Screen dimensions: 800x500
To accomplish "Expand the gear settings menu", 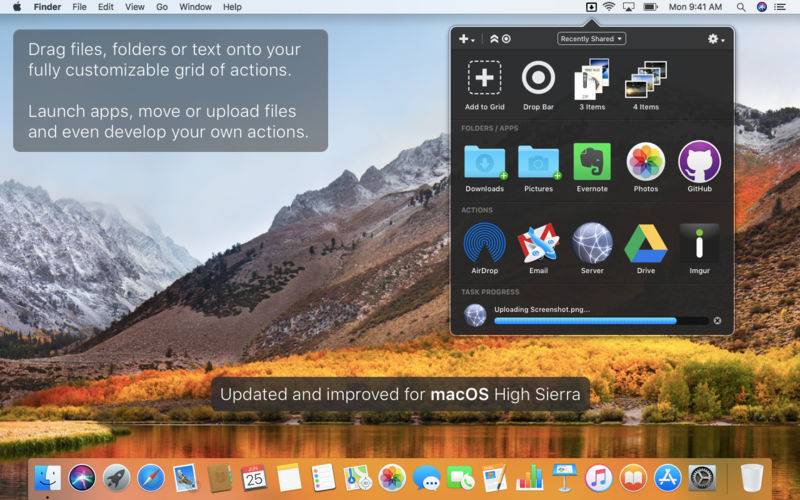I will click(716, 39).
